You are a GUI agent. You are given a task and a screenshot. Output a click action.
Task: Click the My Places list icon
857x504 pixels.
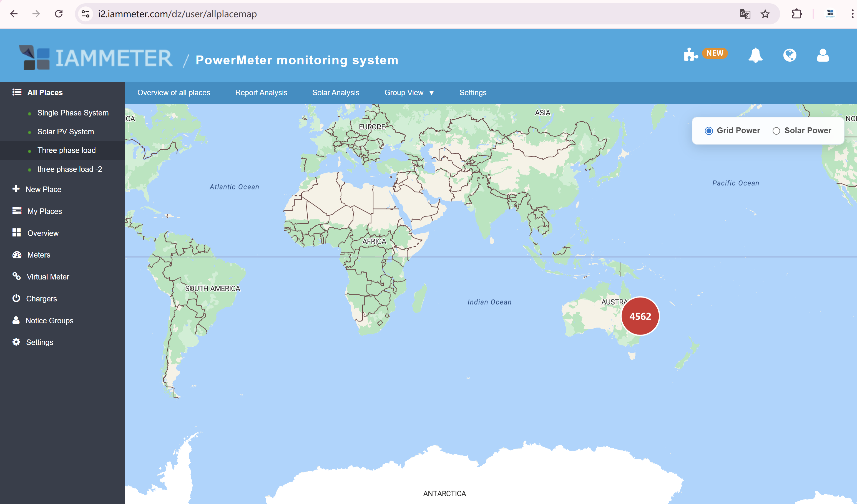click(x=17, y=211)
